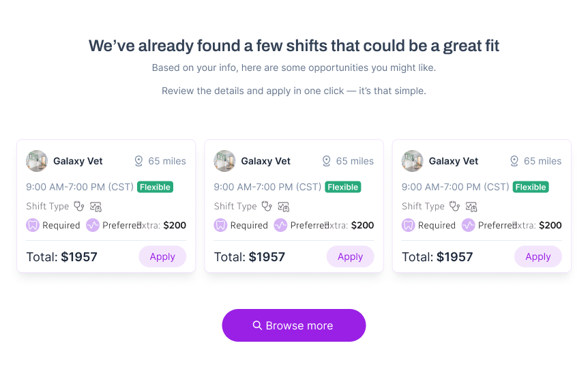Click the Browse more button
This screenshot has height=369, width=588.
pos(294,325)
